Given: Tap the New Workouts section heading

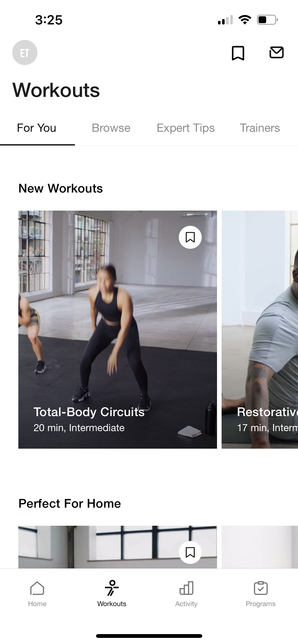Looking at the screenshot, I should click(61, 188).
